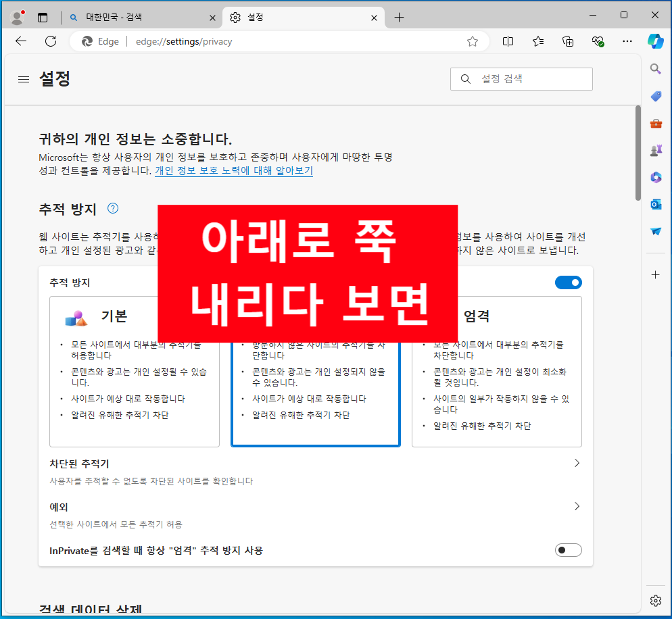Image resolution: width=672 pixels, height=619 pixels.
Task: Open the tab actions menu icon
Action: pos(43,18)
